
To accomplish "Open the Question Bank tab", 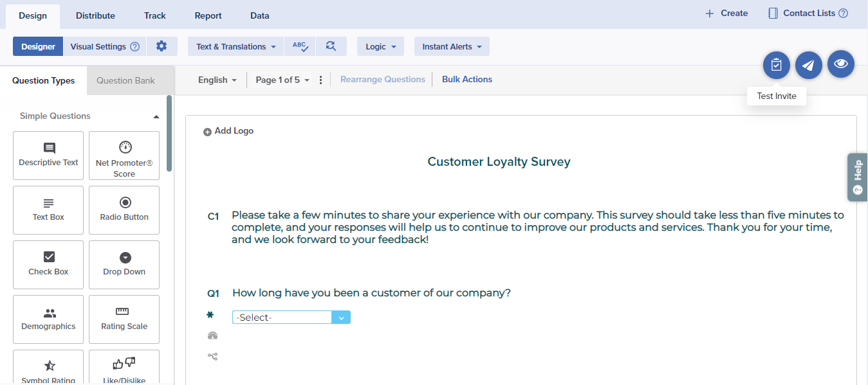I will pyautogui.click(x=125, y=80).
